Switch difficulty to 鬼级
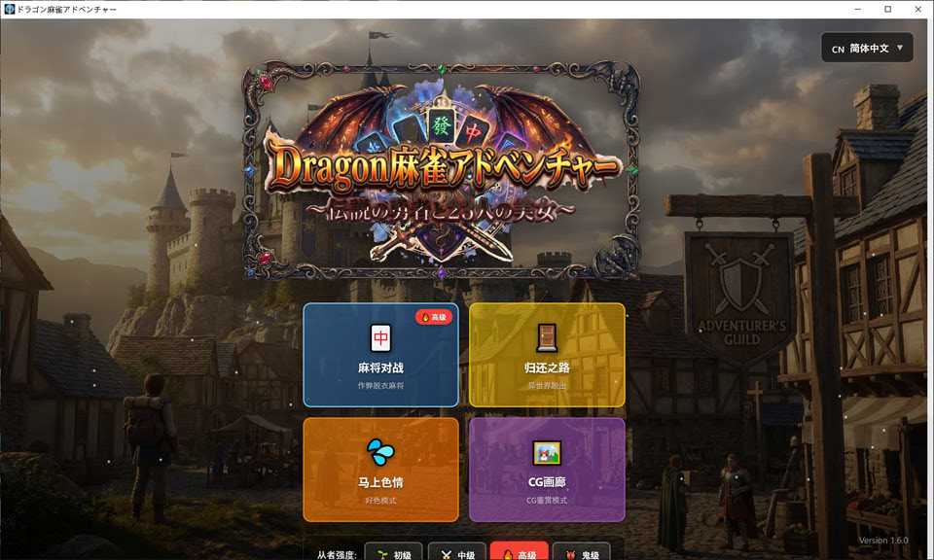The width and height of the screenshot is (934, 560). (x=581, y=553)
